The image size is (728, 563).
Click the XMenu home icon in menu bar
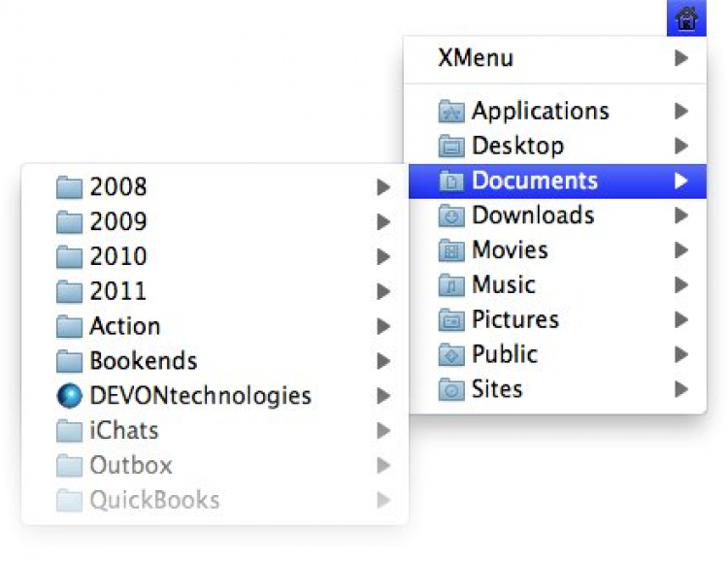tap(686, 18)
